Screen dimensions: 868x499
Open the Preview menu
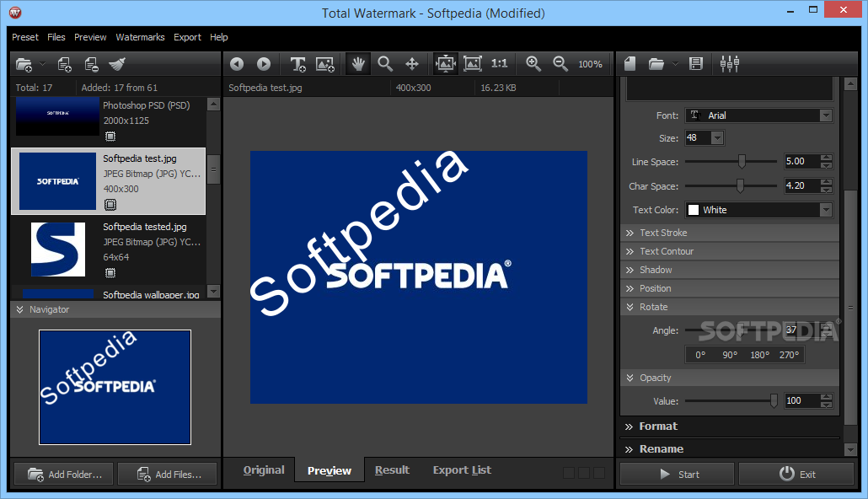pyautogui.click(x=90, y=37)
